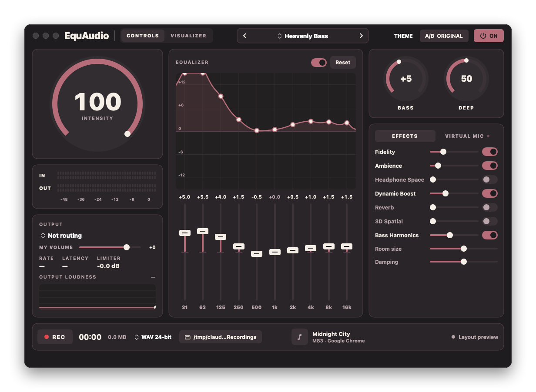Click the 500 Hz node on the EQ curve
This screenshot has width=536, height=392.
tap(257, 130)
